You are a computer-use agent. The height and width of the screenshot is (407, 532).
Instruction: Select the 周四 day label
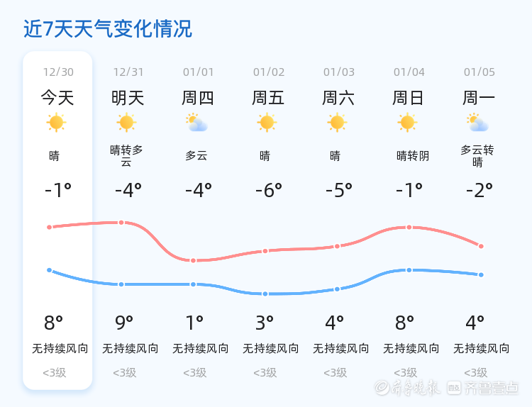pos(198,98)
